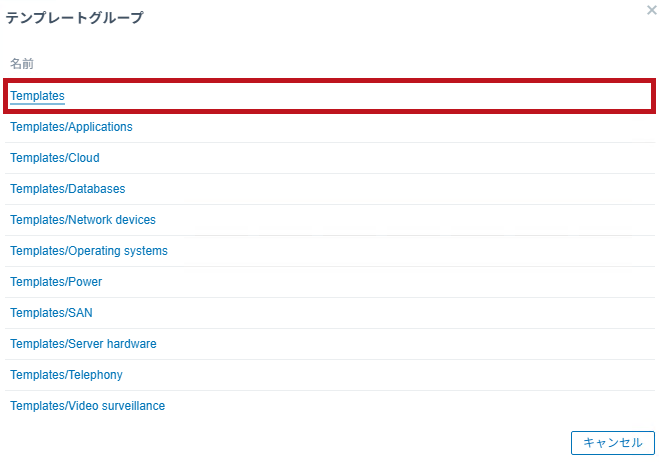
Task: Select Templates/Video surveillance entry
Action: click(x=87, y=406)
